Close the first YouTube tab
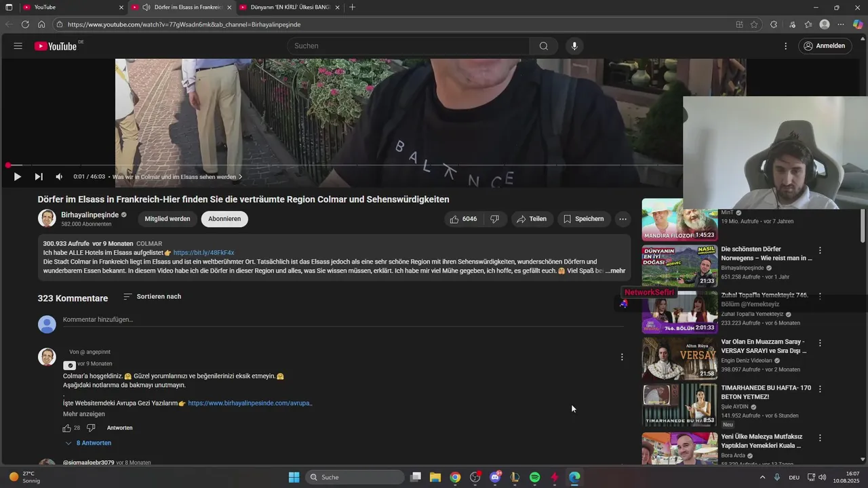 [121, 7]
